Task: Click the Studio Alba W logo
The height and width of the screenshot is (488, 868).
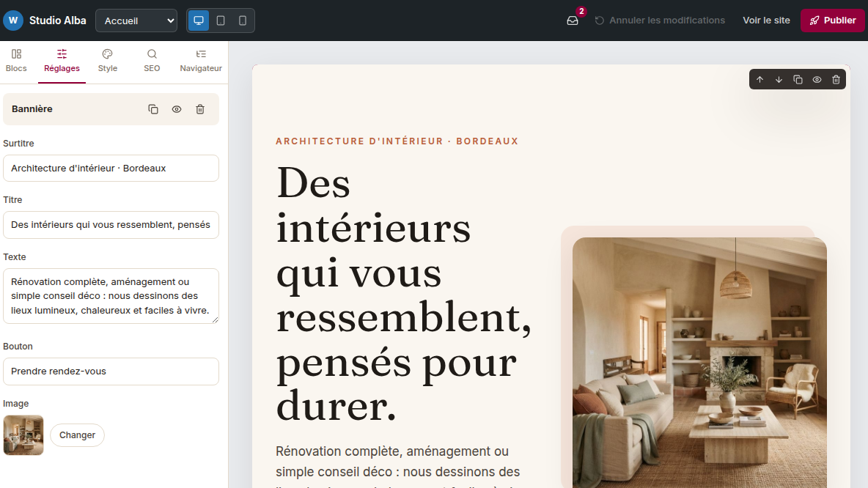Action: tap(13, 21)
